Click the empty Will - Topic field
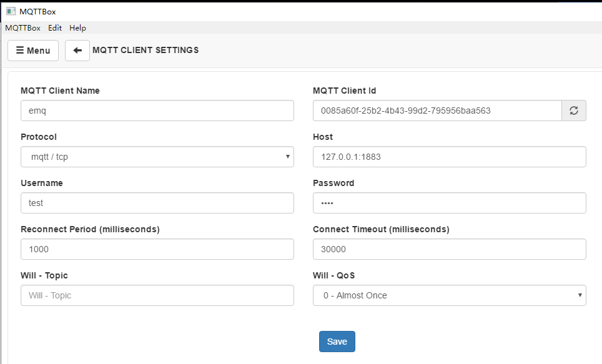602x364 pixels. [157, 295]
